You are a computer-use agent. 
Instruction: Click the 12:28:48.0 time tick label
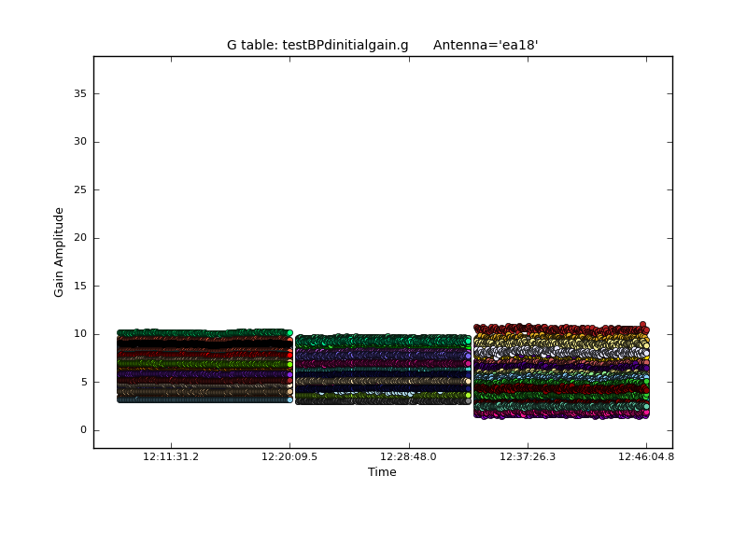408,457
